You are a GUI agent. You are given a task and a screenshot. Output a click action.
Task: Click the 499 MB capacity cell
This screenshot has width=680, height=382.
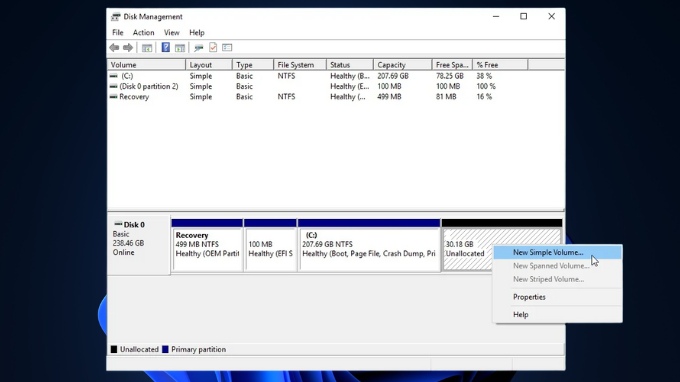click(389, 97)
